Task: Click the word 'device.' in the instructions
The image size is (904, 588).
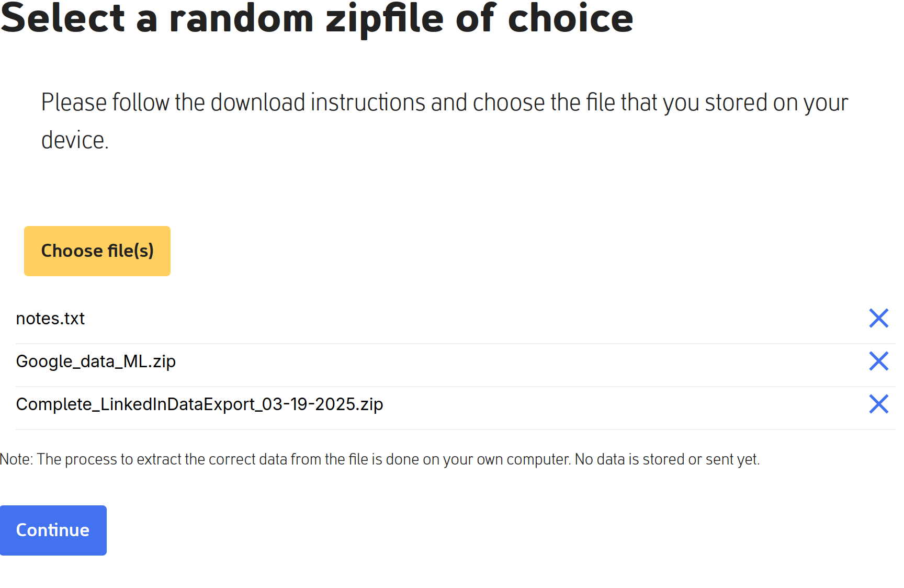Action: [x=75, y=140]
